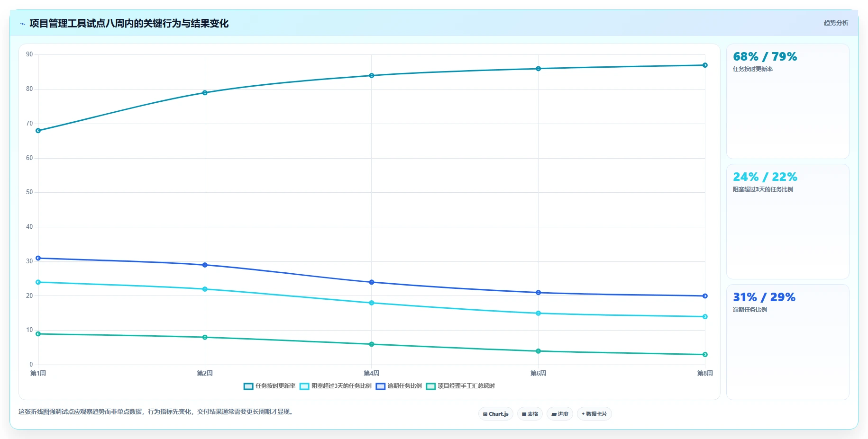Open the 24% / 22% 阻塞超过3天 card
Screen dimensions: 868x439
(x=788, y=222)
